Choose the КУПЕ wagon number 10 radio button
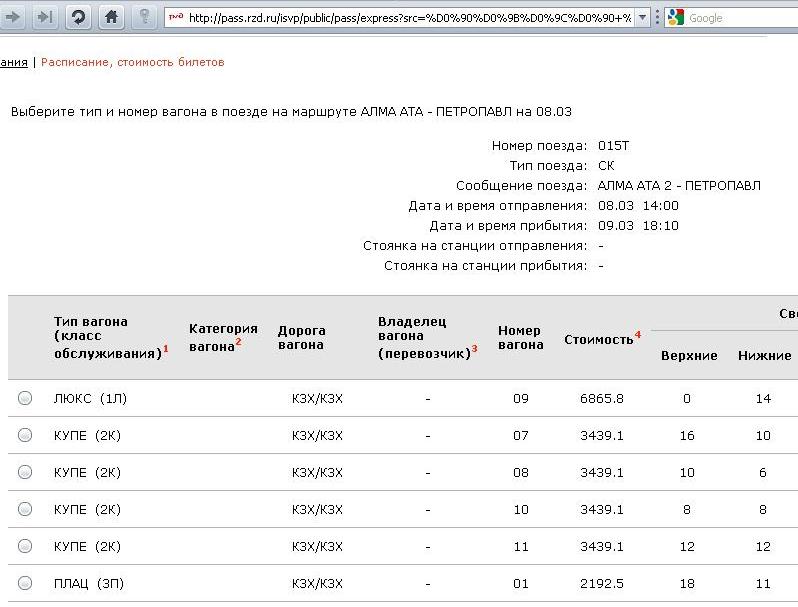 25,509
